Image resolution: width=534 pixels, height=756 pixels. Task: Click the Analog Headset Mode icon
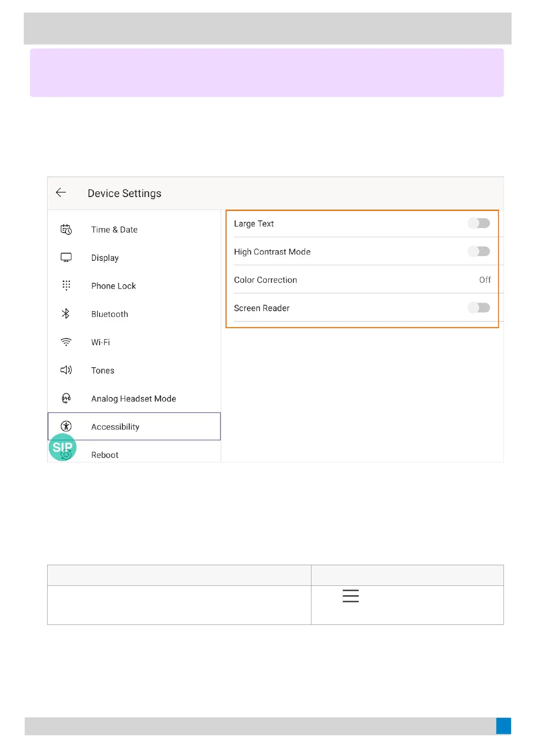66,398
